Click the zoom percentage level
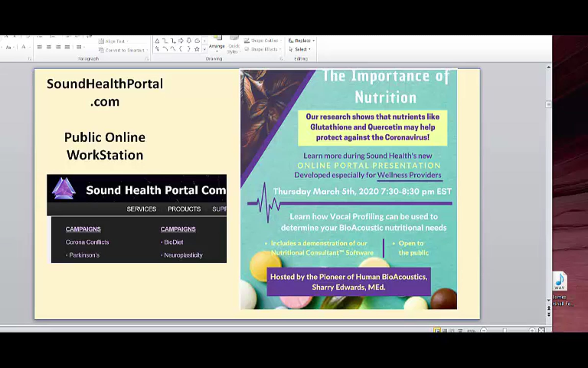Screen dimensions: 588x368 pyautogui.click(x=471, y=331)
